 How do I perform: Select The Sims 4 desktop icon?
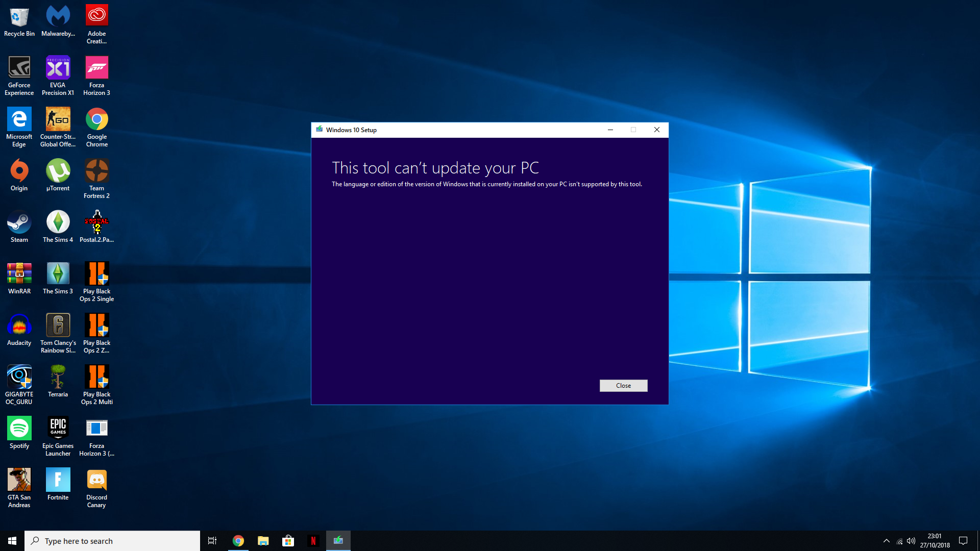tap(58, 227)
